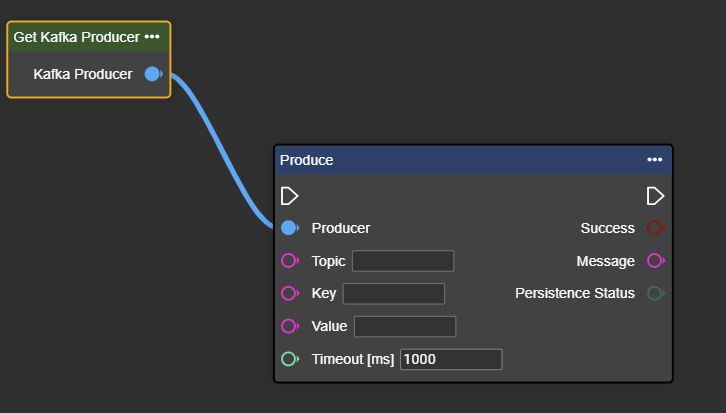Click the Timeout [ms] field showing 1000

[x=450, y=359]
